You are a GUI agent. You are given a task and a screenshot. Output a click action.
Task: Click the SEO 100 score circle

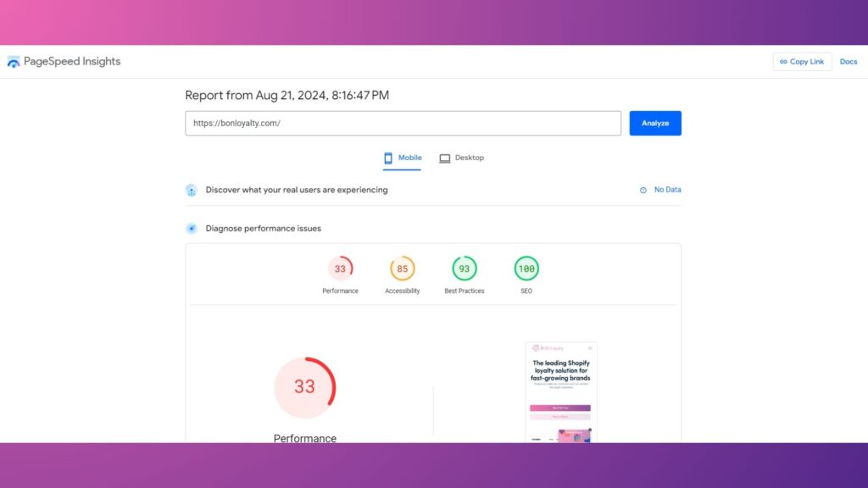click(x=526, y=268)
